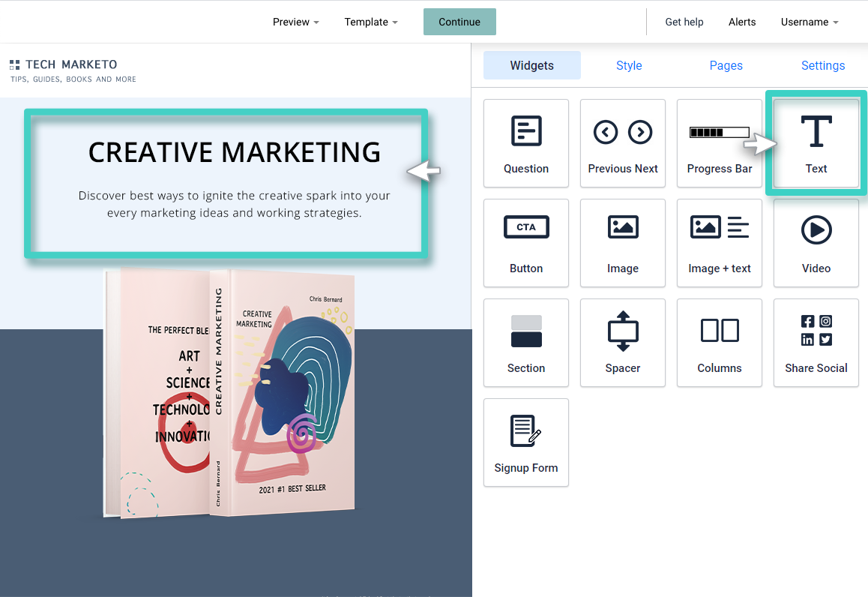
Task: Switch to the Style tab
Action: [x=629, y=65]
